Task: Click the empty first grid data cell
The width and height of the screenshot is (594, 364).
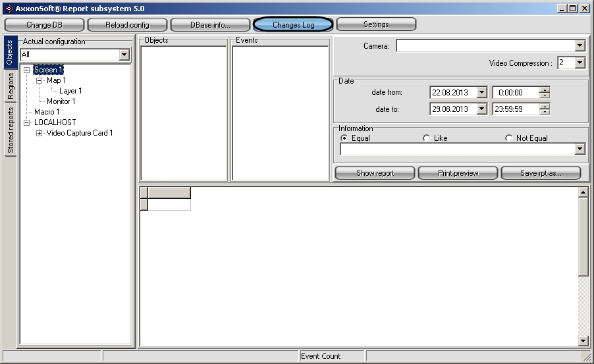Action: 169,204
